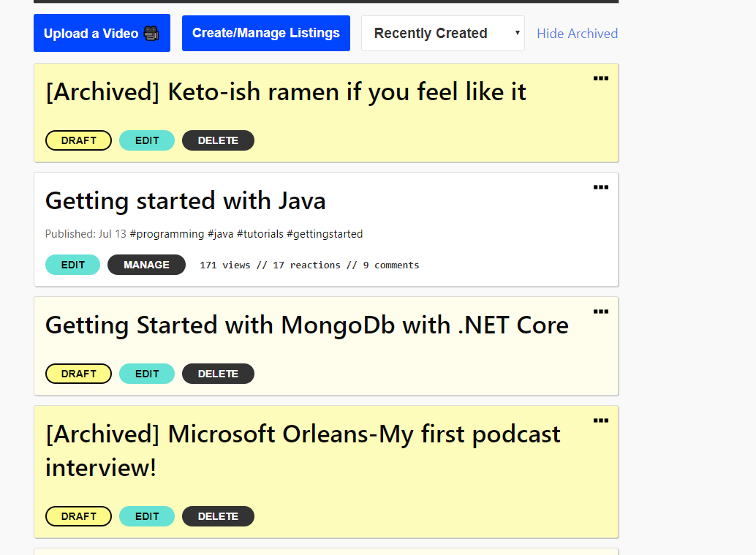Toggle Hide Archived
Viewport: 756px width, 555px height.
click(x=577, y=34)
